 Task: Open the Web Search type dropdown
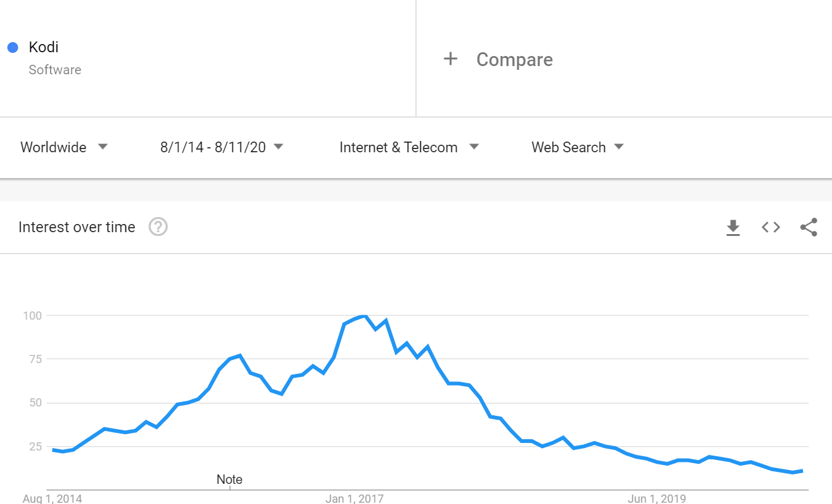point(578,147)
